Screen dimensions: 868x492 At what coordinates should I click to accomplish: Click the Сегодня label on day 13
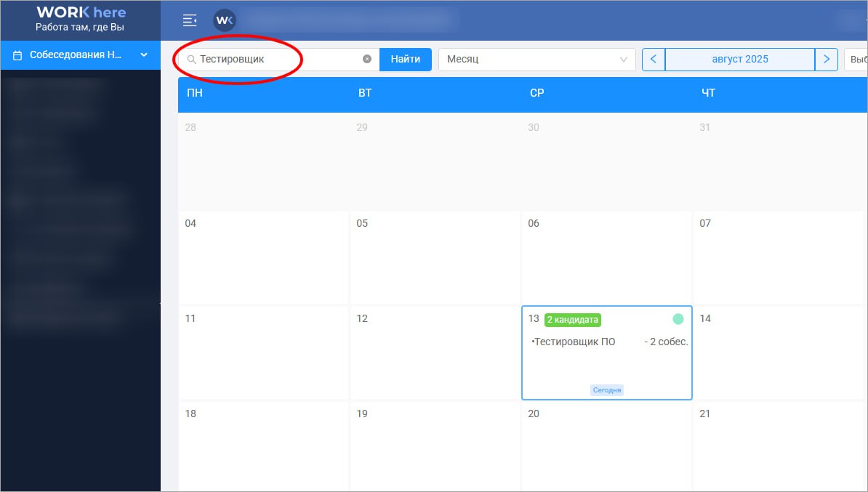pos(606,390)
